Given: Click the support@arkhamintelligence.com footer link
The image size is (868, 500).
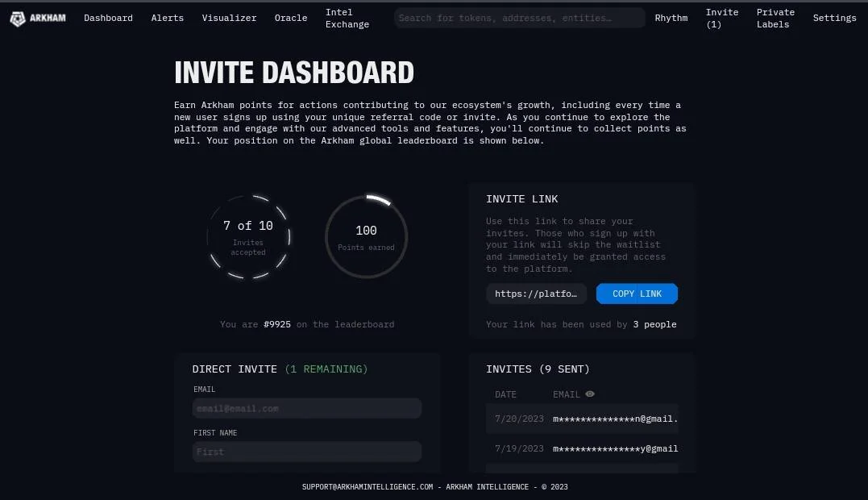Looking at the screenshot, I should [x=368, y=487].
